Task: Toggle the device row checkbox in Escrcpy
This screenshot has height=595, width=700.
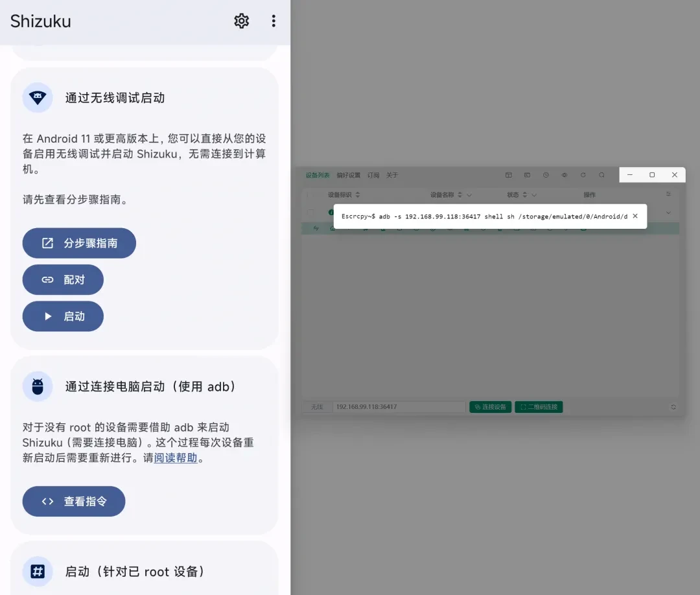Action: tap(310, 213)
